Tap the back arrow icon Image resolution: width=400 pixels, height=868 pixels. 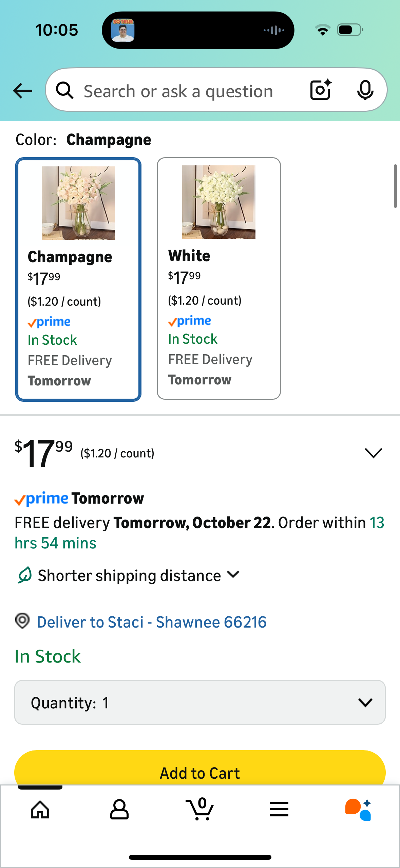[x=22, y=91]
